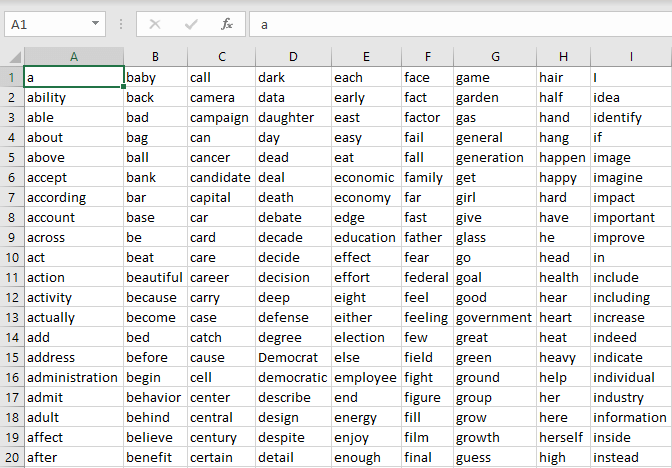Click cell containing 'herself'
The height and width of the screenshot is (468, 672).
(x=564, y=437)
